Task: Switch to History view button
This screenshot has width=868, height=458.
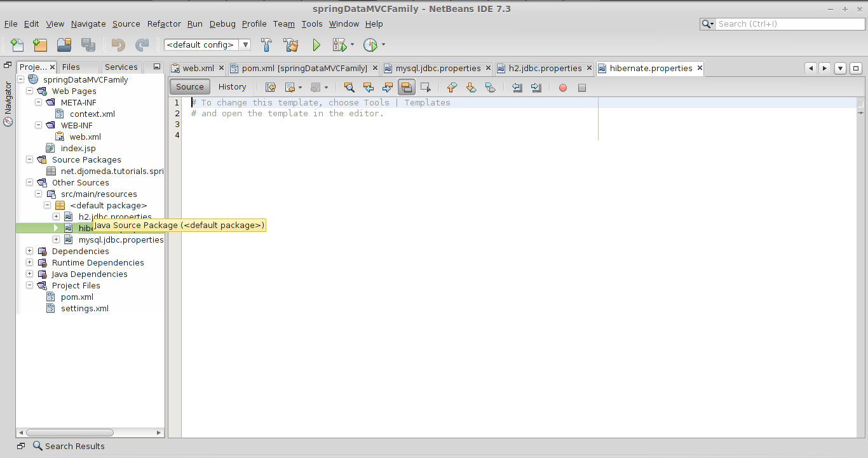Action: coord(232,87)
